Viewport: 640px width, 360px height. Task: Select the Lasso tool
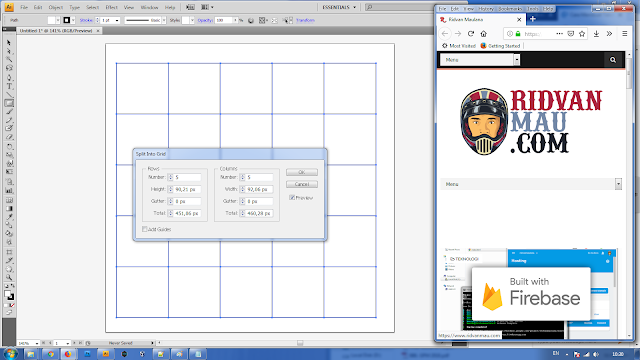9,68
